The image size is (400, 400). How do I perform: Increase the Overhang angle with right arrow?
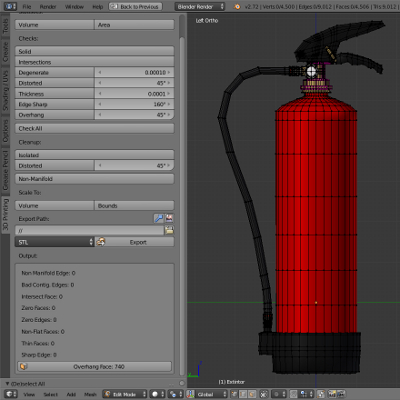click(169, 115)
